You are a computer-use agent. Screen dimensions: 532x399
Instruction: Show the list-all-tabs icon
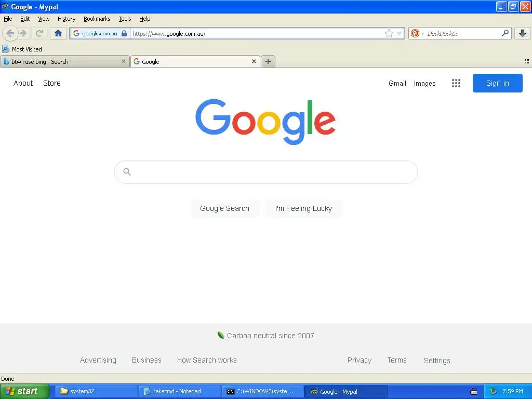[x=527, y=61]
